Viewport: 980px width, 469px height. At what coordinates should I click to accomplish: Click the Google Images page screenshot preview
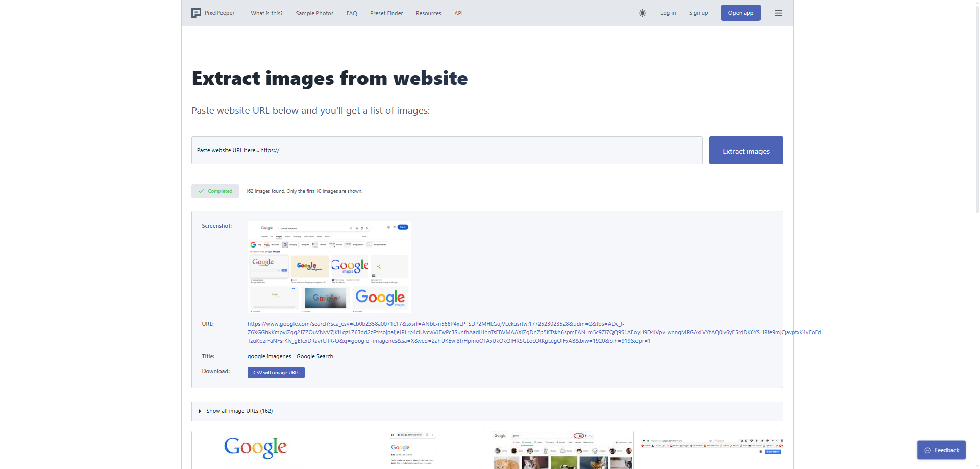point(329,267)
